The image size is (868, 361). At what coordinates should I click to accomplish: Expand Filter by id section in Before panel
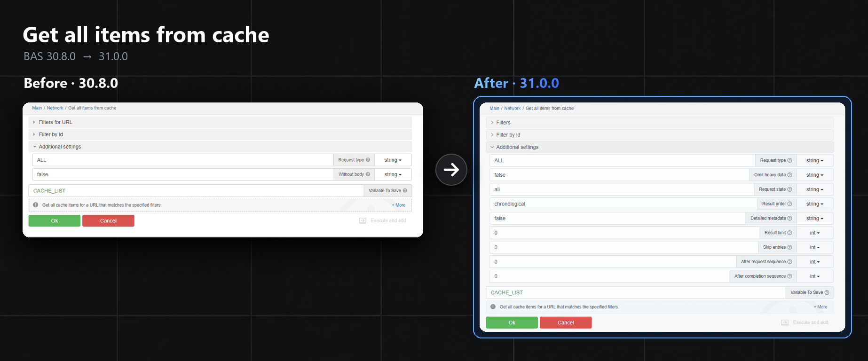coord(220,134)
